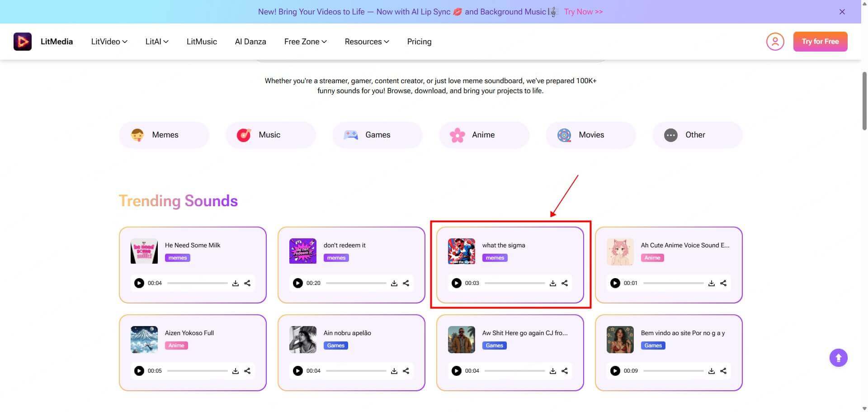Click the Try for Free button
This screenshot has height=412, width=868.
click(820, 41)
